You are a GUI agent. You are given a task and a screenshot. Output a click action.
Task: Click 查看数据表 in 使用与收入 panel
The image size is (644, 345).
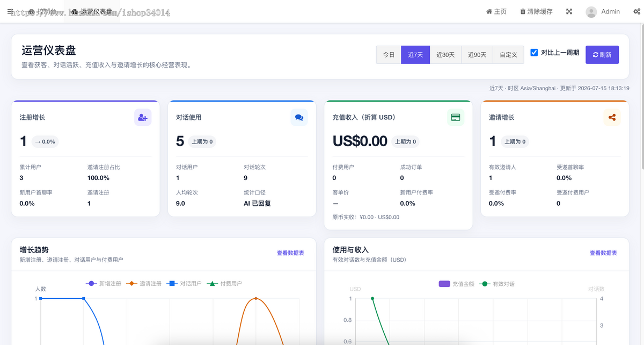pyautogui.click(x=603, y=253)
